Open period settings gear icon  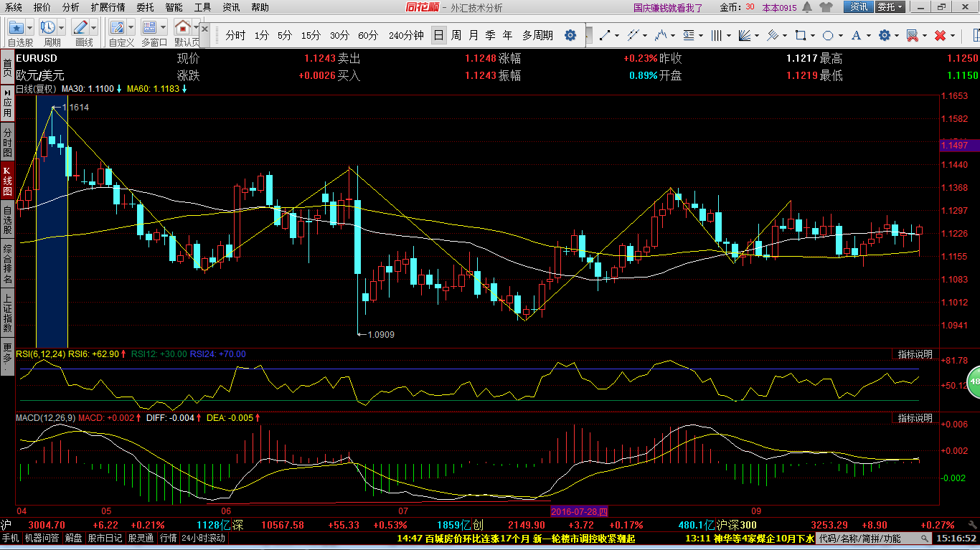tap(570, 35)
